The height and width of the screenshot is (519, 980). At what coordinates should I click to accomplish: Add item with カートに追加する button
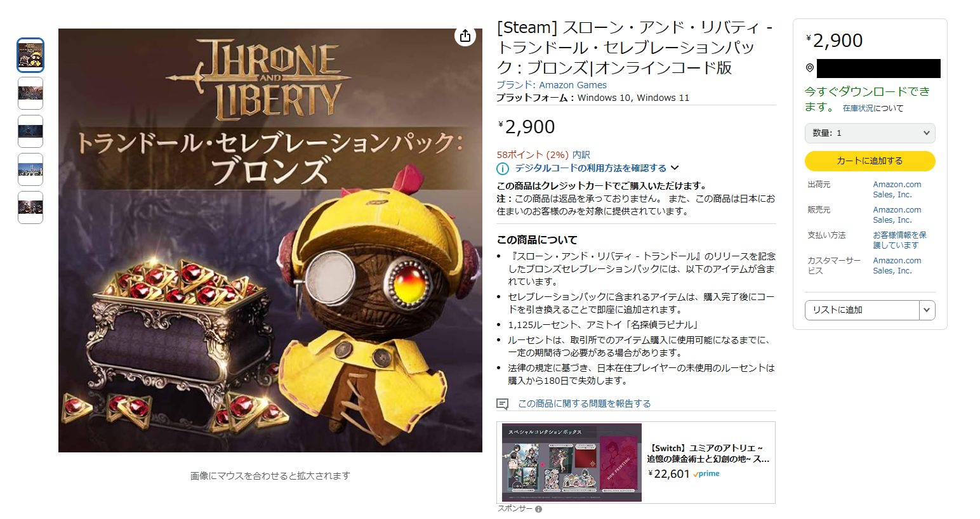tap(870, 161)
